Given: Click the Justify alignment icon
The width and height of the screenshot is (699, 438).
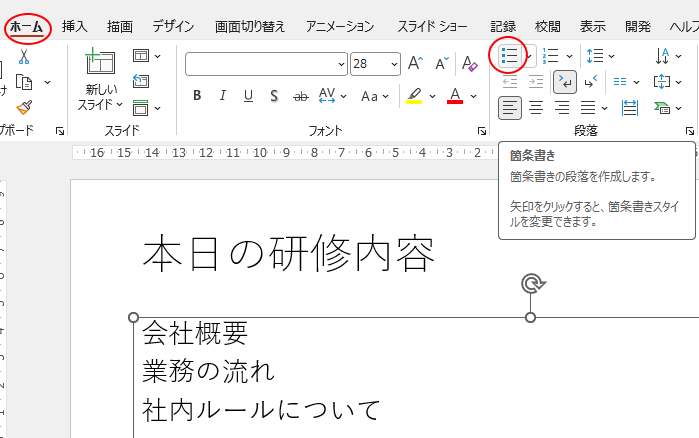Looking at the screenshot, I should pos(588,107).
